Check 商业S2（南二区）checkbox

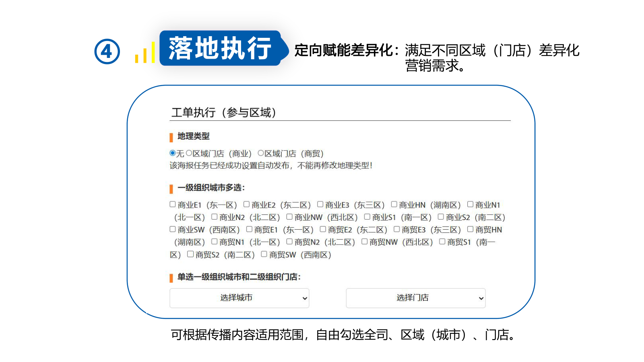tap(441, 217)
